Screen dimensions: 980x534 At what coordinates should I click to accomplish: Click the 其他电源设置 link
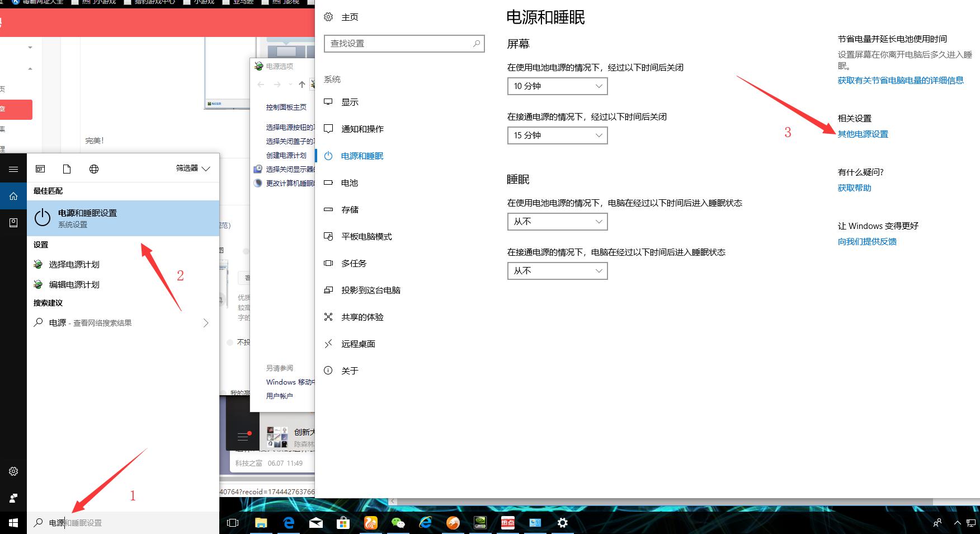click(x=863, y=134)
